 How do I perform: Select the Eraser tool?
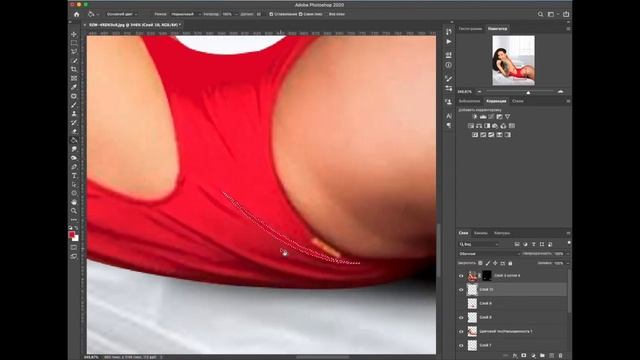coord(74,131)
